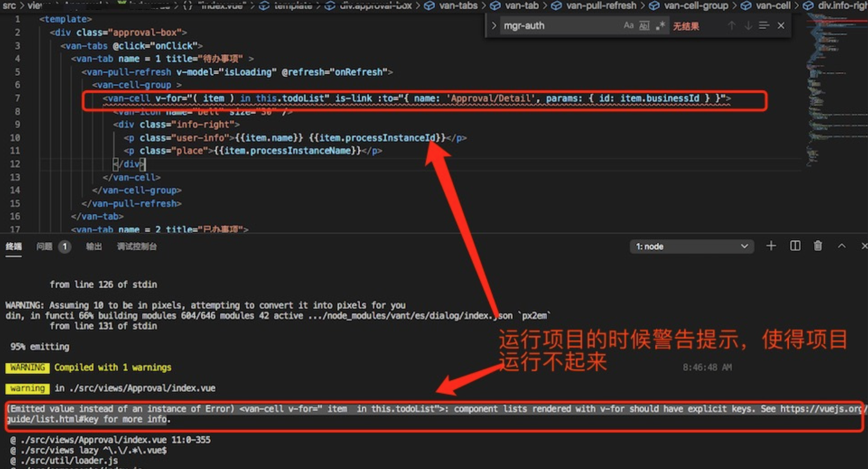Maximize panel with the up chevron

842,246
